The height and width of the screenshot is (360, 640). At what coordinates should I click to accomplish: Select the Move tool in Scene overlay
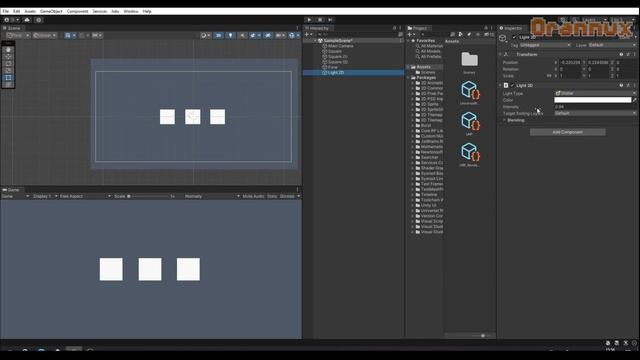click(8, 57)
